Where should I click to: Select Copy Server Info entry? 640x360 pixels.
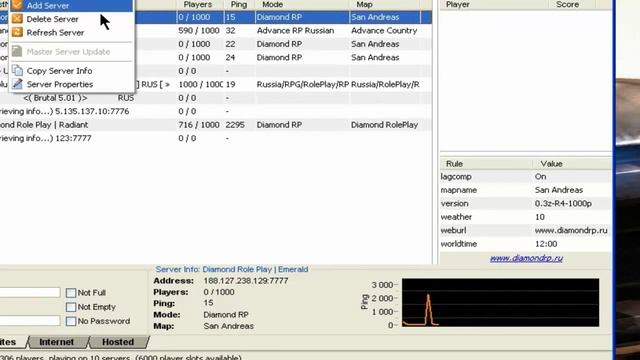(71, 71)
